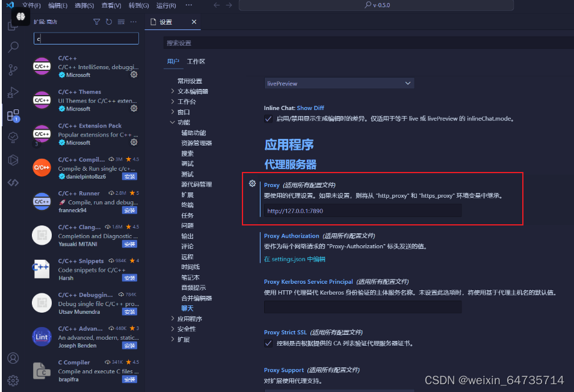This screenshot has width=574, height=392.
Task: Open the Source Control view
Action: click(13, 69)
